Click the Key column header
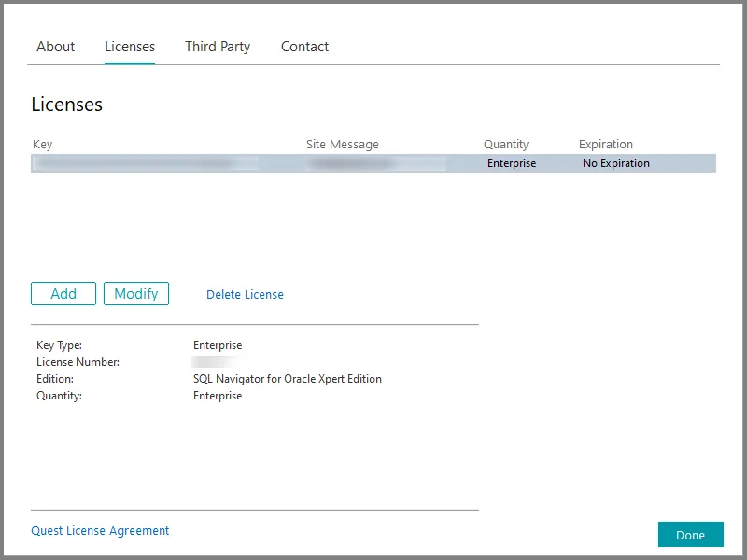Image resolution: width=747 pixels, height=560 pixels. (x=42, y=145)
